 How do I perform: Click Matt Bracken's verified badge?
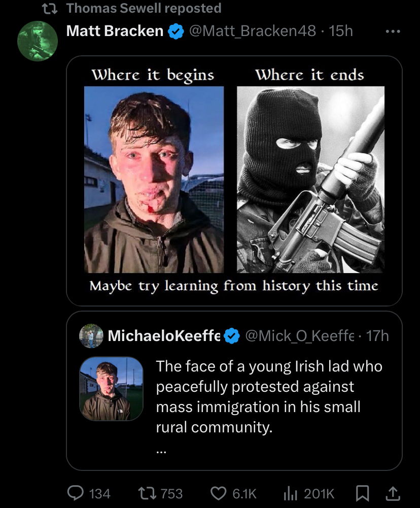click(176, 31)
